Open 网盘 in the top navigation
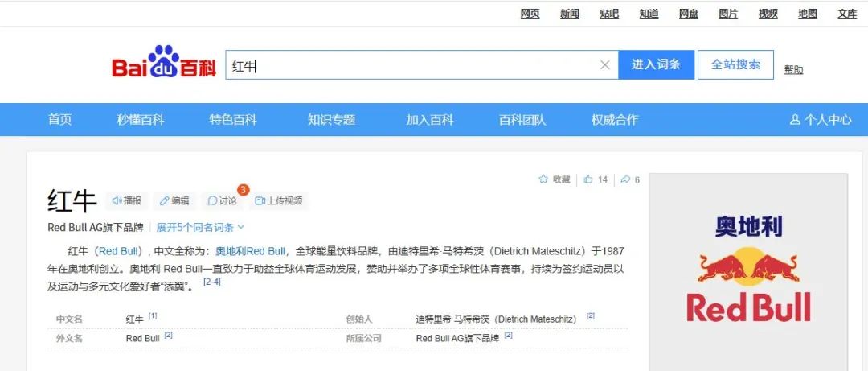The image size is (868, 371). point(689,14)
